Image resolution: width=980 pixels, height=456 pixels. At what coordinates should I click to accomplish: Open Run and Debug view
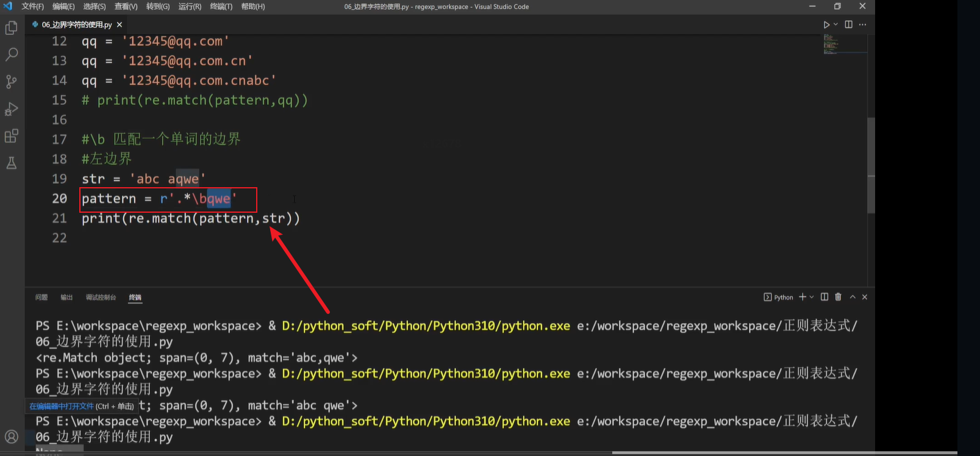pyautogui.click(x=12, y=109)
